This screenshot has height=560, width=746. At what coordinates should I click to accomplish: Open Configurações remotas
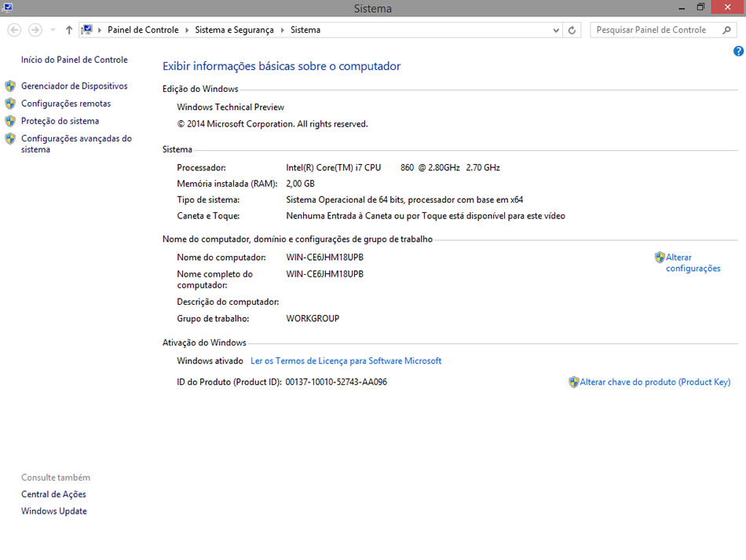click(66, 104)
